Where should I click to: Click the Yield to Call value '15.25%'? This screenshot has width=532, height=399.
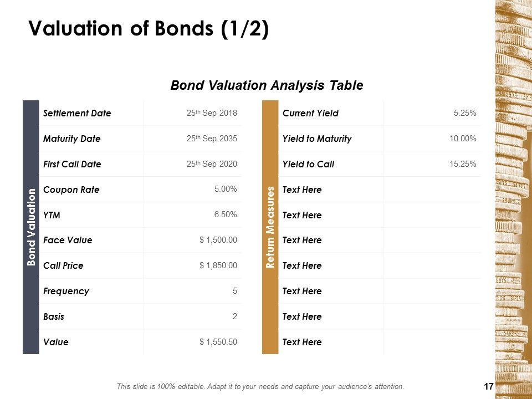463,164
